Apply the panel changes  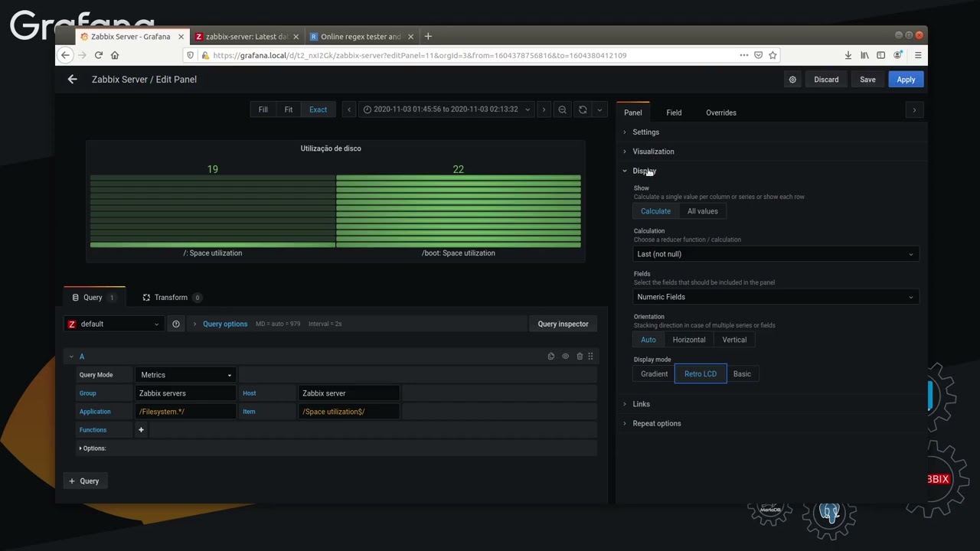pyautogui.click(x=906, y=80)
